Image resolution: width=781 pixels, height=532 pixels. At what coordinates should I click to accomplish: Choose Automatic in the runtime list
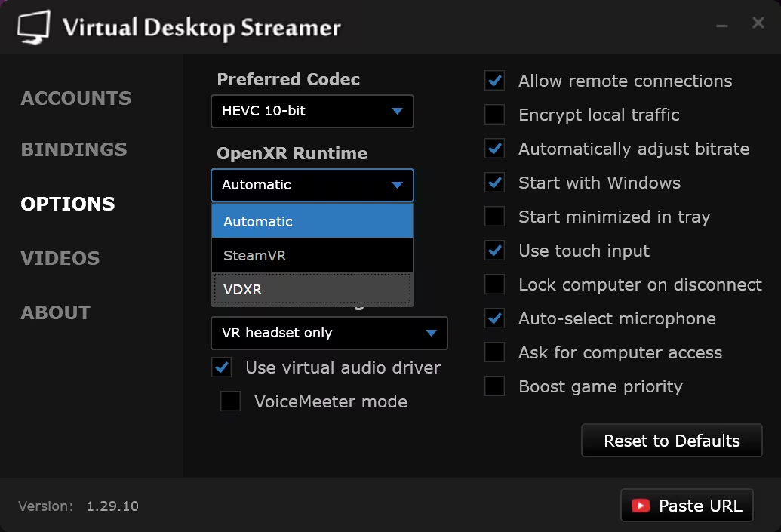pyautogui.click(x=312, y=221)
